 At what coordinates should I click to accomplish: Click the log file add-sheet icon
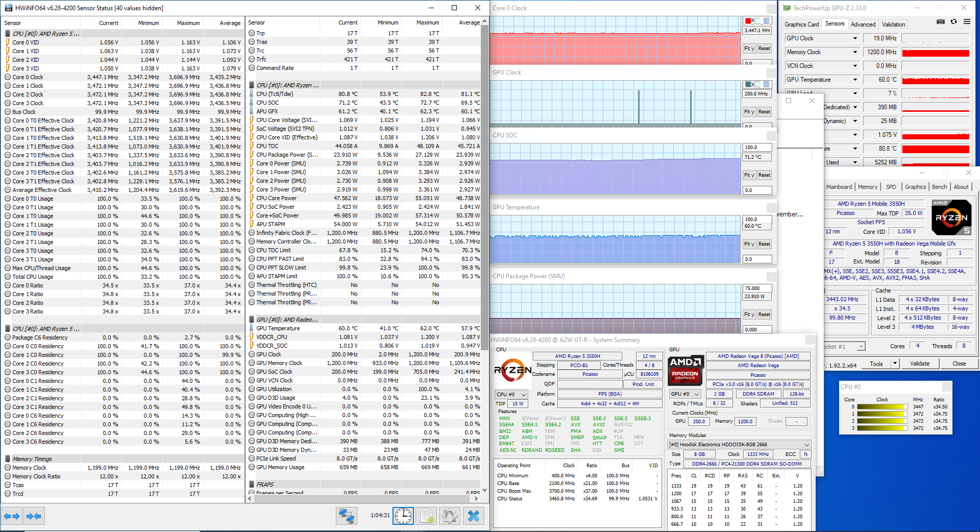[427, 516]
